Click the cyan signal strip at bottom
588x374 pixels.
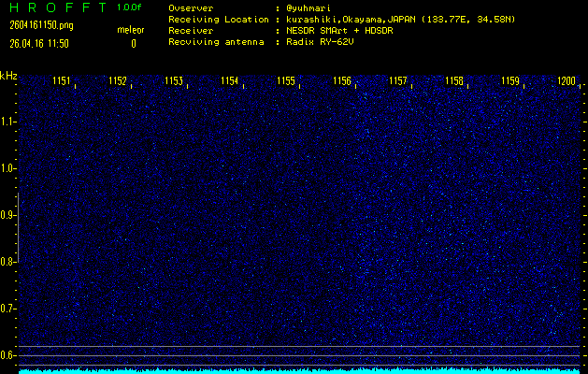[299, 370]
